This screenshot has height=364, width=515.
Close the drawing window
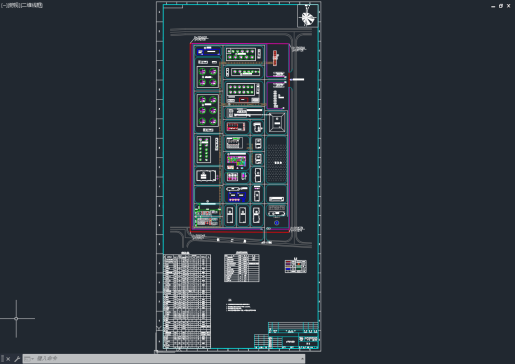509,6
